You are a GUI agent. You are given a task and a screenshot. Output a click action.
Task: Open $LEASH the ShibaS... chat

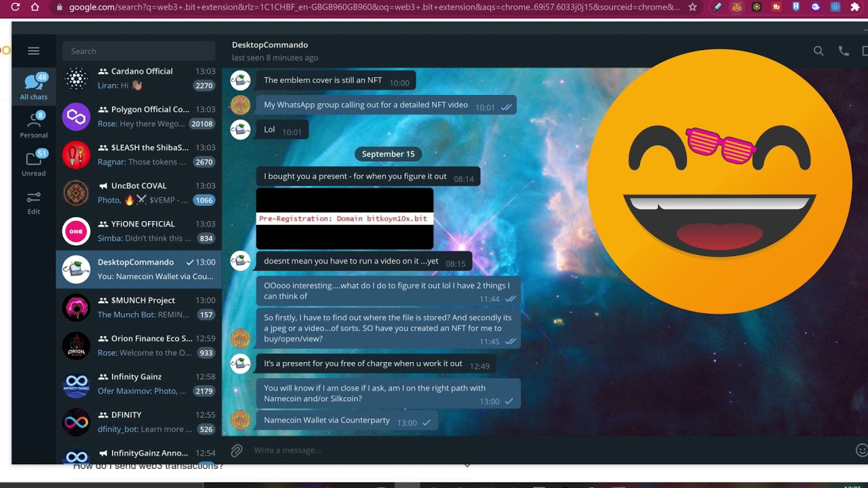139,155
